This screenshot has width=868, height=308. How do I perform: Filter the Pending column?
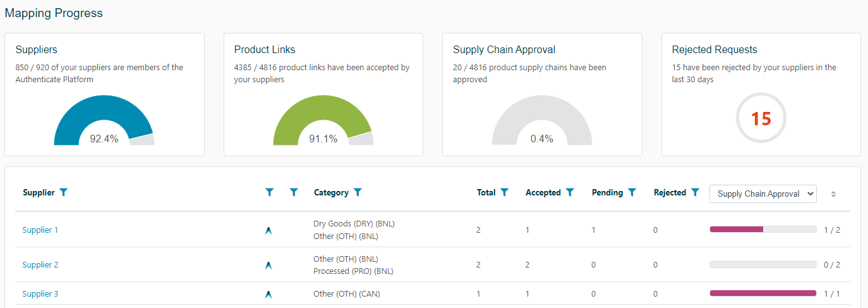pos(632,193)
